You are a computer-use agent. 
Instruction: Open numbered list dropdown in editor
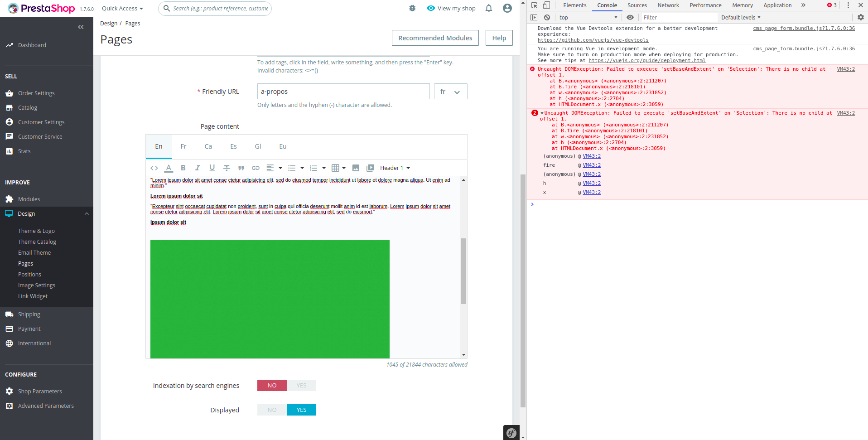point(318,168)
